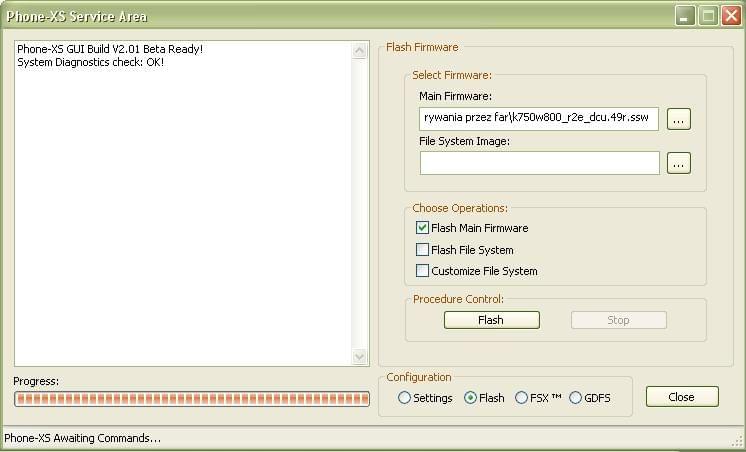The height and width of the screenshot is (452, 746).
Task: Click the red progress bar
Action: tap(192, 399)
